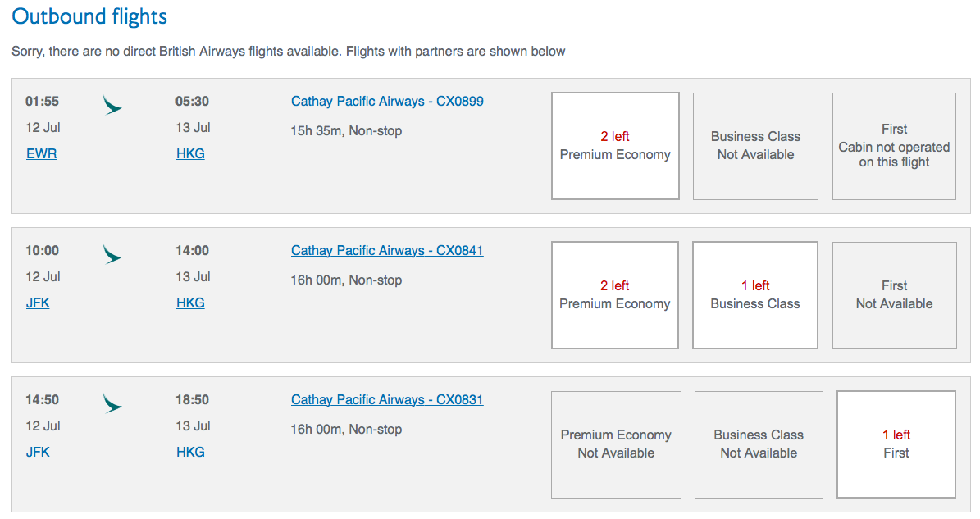Click JFK airport link for 14:50 flight
The height and width of the screenshot is (519, 980).
tap(38, 453)
